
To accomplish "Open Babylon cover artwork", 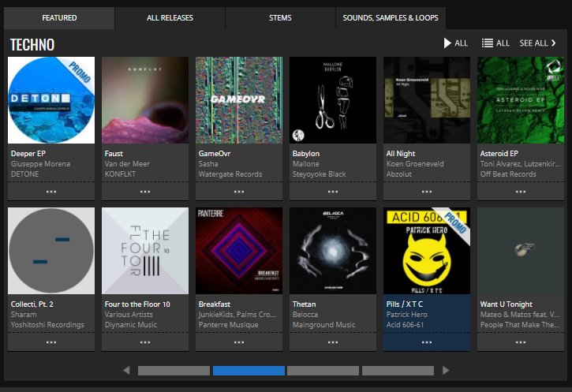I will click(x=333, y=100).
